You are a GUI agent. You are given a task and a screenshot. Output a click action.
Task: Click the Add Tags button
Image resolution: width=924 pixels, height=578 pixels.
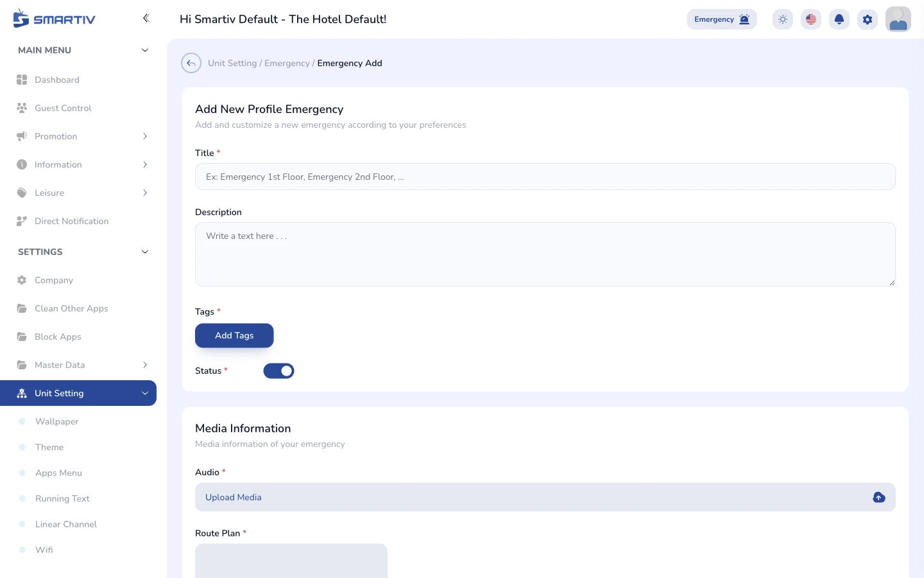click(x=234, y=335)
